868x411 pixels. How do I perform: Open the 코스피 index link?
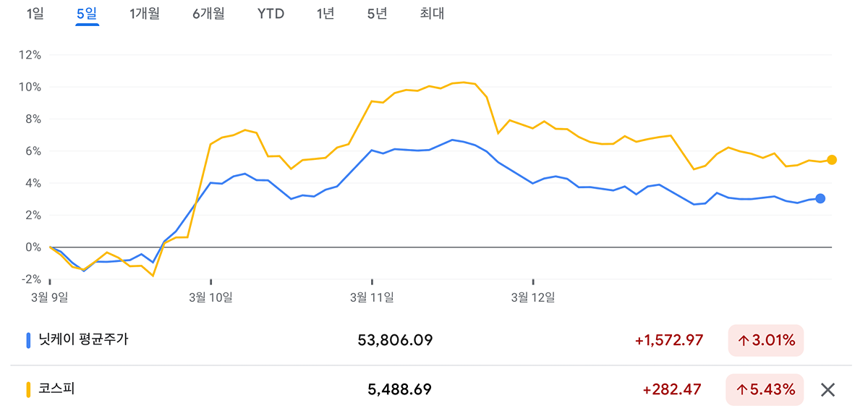57,389
